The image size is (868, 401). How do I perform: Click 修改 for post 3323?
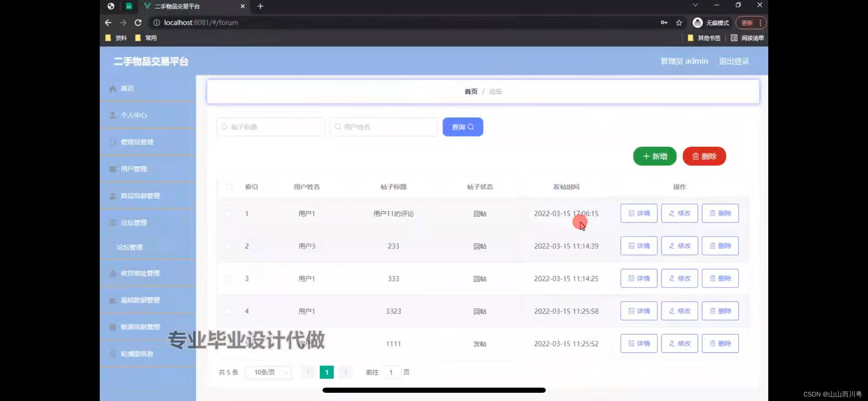(679, 311)
